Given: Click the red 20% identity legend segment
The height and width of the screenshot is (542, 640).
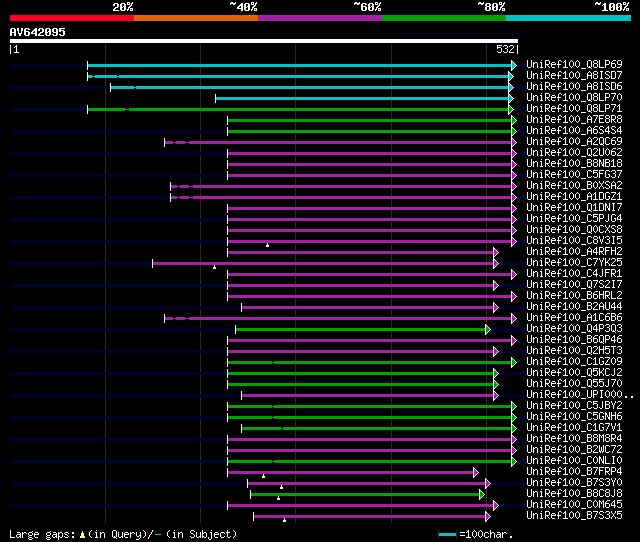Looking at the screenshot, I should [x=72, y=18].
